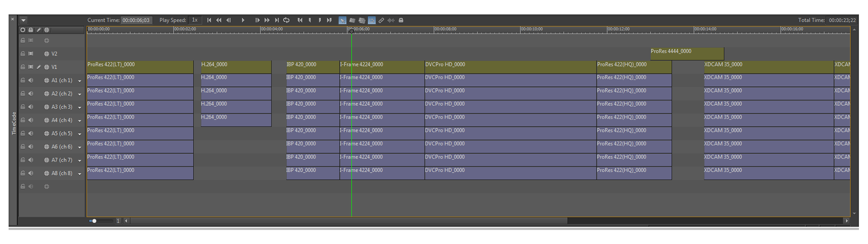Toggle the clip linking chain icon
Screen dimensions: 868x244
pyautogui.click(x=381, y=20)
